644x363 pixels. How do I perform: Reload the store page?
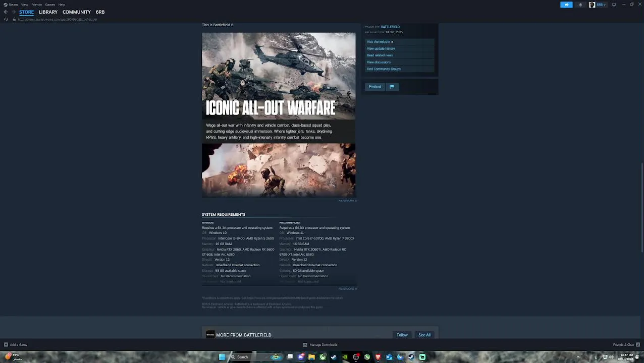(x=6, y=20)
